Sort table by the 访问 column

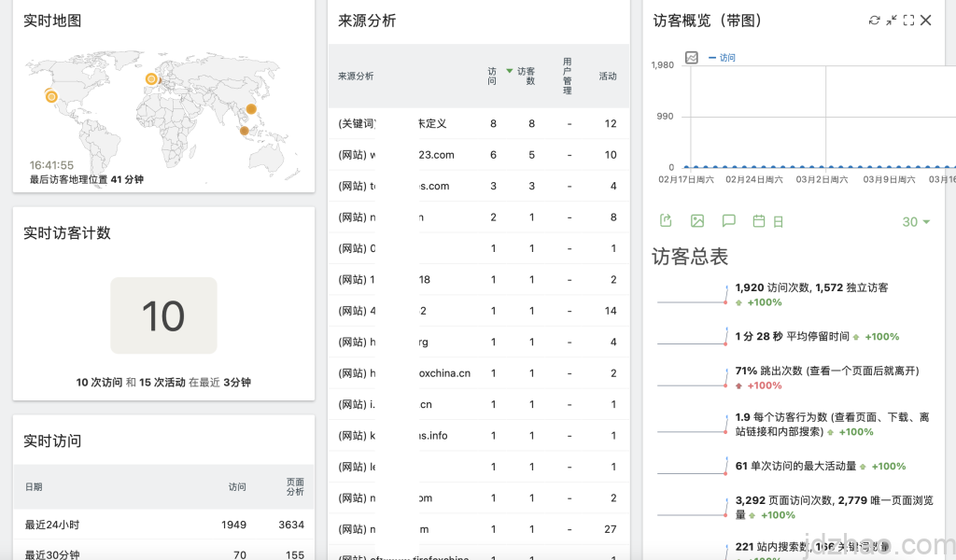pos(492,77)
